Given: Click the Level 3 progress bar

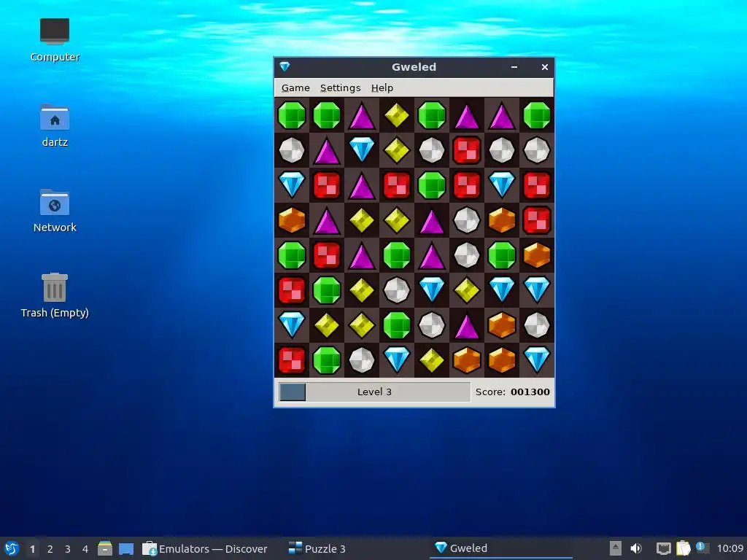Looking at the screenshot, I should point(374,392).
